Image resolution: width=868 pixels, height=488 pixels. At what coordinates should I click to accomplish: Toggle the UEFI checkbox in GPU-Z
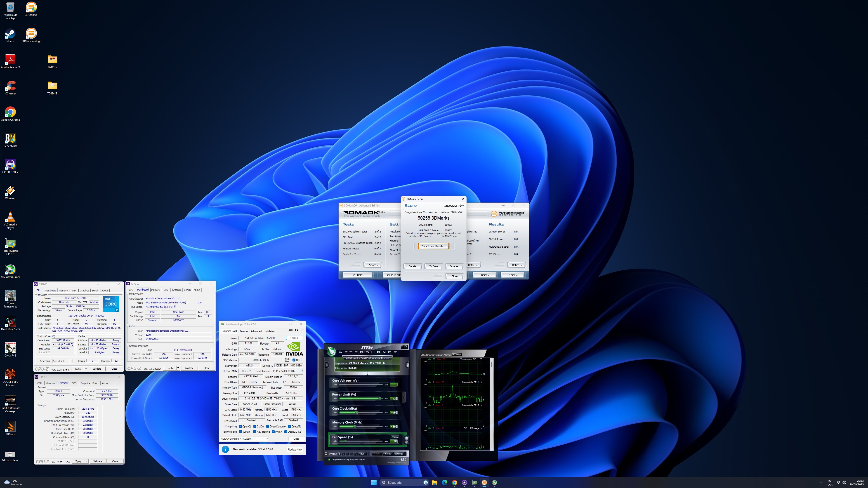294,360
